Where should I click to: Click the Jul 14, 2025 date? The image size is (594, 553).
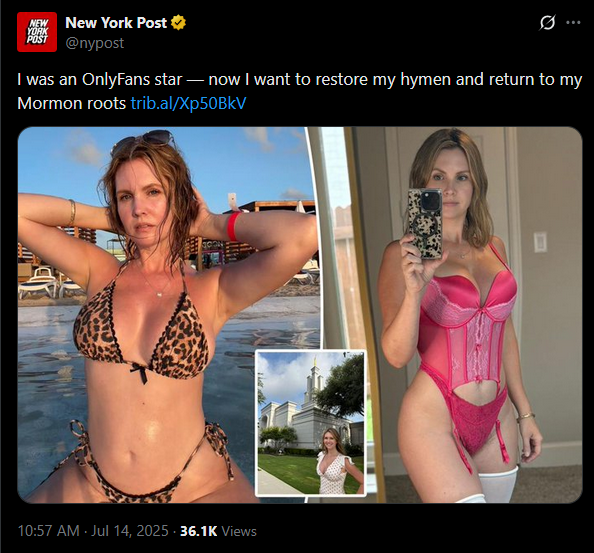click(130, 531)
